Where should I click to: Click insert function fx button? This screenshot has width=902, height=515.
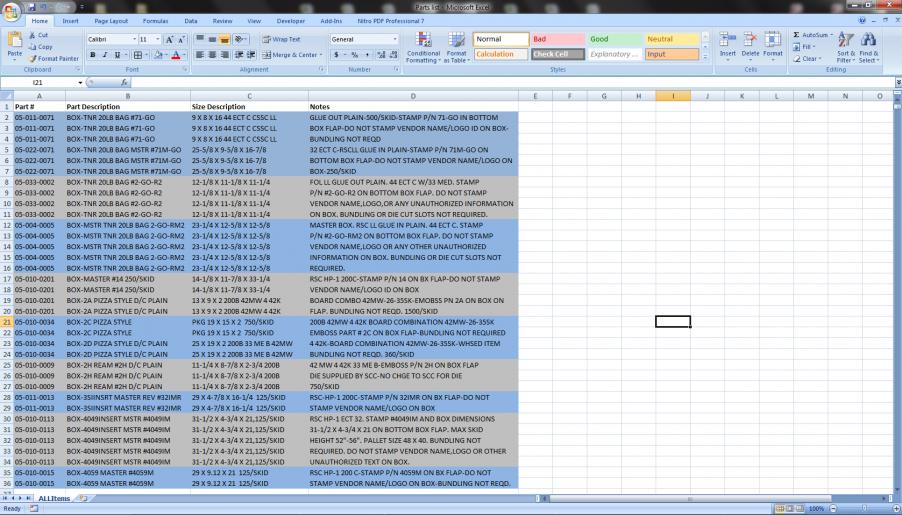pos(124,83)
